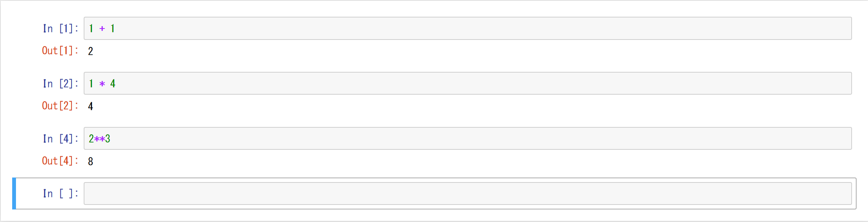This screenshot has width=868, height=222.
Task: Focus the 1 * 4 code cell
Action: click(467, 84)
